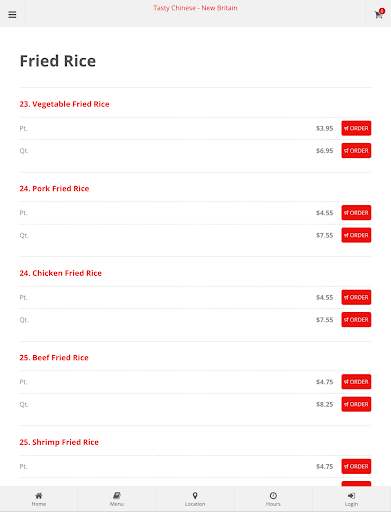This screenshot has width=391, height=512.
Task: Open the Tasty Chinese - New Britain title
Action: (x=195, y=8)
